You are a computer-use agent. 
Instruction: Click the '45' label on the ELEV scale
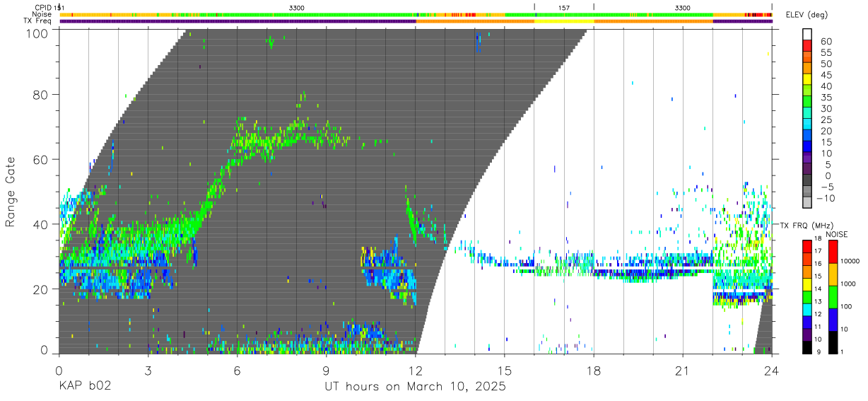tap(825, 75)
